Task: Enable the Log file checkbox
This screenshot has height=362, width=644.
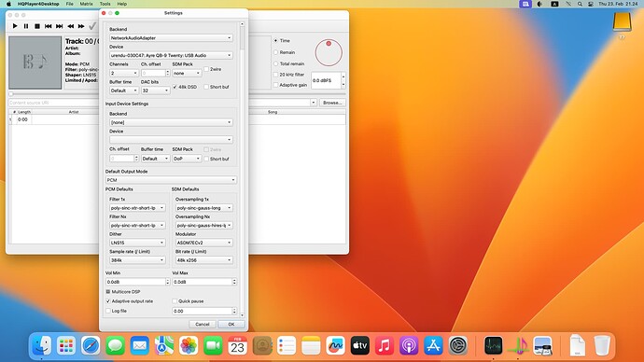Action: pyautogui.click(x=108, y=311)
